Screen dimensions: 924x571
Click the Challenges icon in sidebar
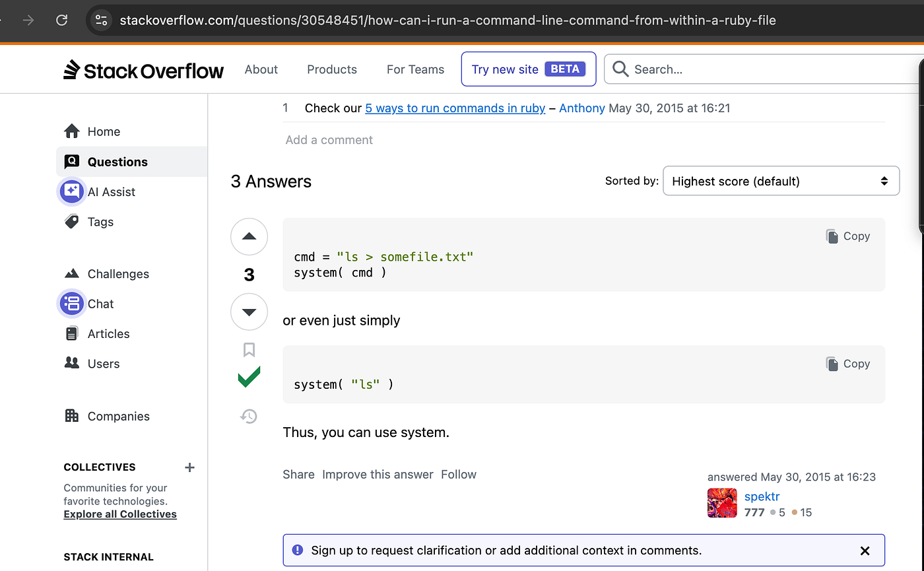pos(72,274)
